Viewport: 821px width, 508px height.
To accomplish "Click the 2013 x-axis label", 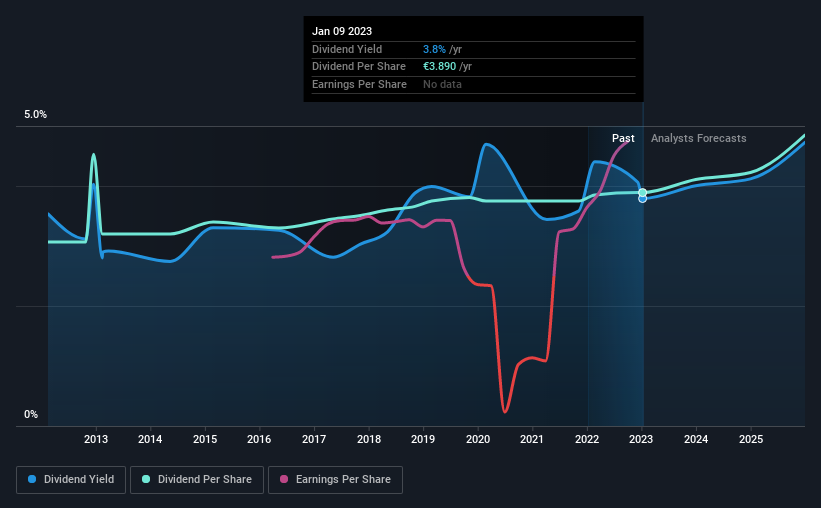I will [x=96, y=439].
